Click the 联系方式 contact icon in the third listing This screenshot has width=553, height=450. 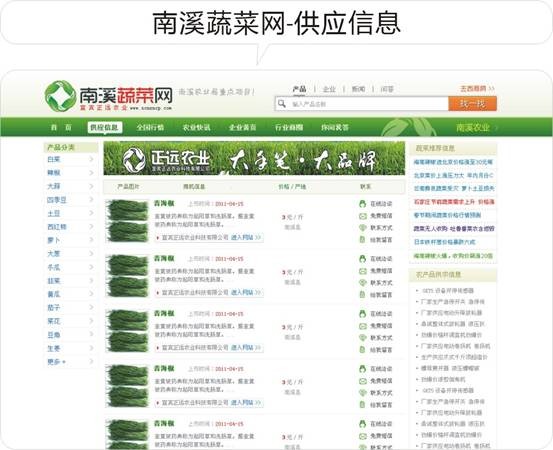pos(363,338)
